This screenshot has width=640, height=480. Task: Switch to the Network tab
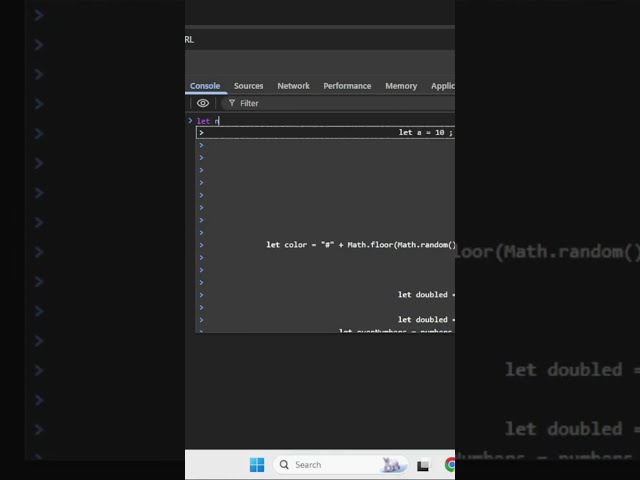click(x=293, y=86)
